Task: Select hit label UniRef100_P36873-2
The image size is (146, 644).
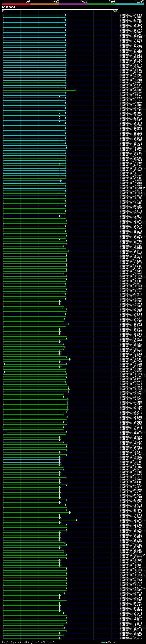Action: (x=132, y=555)
